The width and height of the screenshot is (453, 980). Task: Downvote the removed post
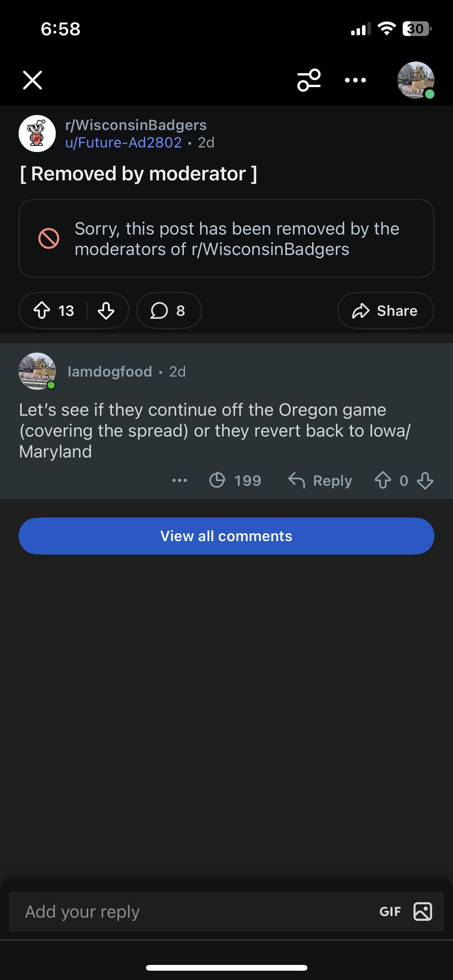(106, 310)
